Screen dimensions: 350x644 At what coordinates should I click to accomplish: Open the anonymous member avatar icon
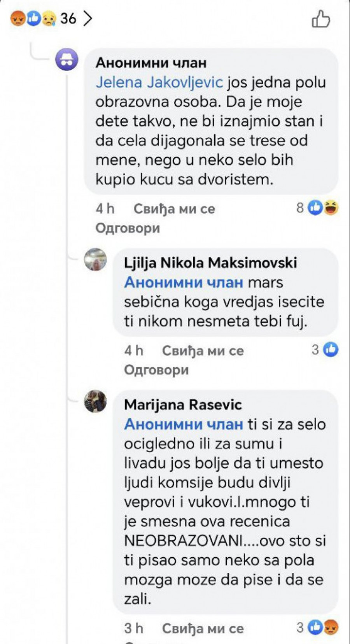pos(67,60)
